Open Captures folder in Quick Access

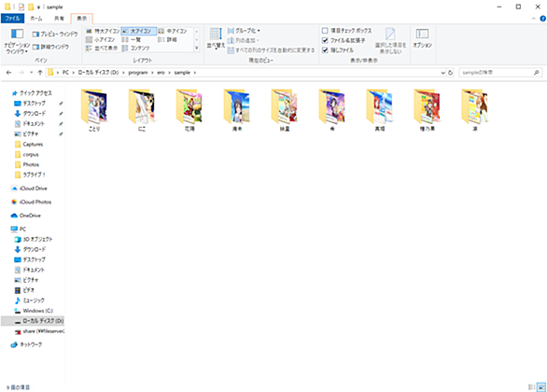click(29, 145)
